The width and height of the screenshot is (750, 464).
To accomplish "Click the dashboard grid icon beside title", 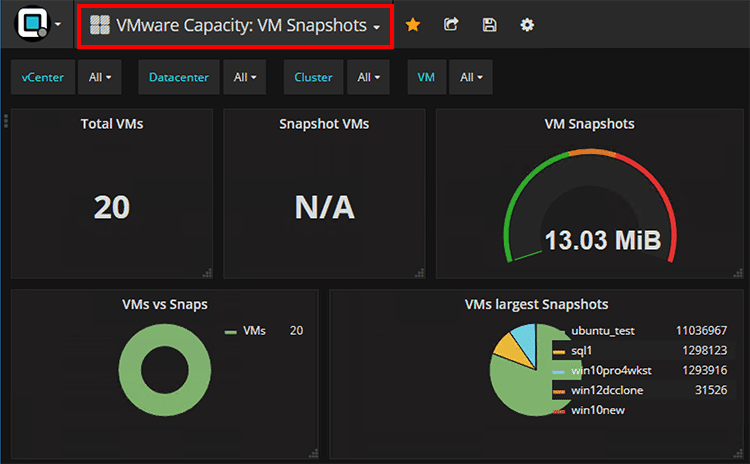I will 99,25.
